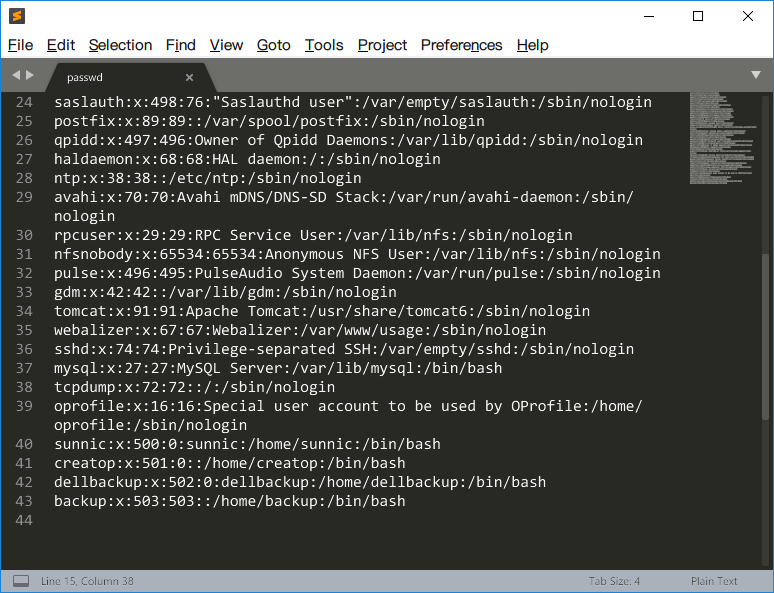Image resolution: width=774 pixels, height=593 pixels.
Task: Click line number 24 in gutter
Action: (24, 102)
